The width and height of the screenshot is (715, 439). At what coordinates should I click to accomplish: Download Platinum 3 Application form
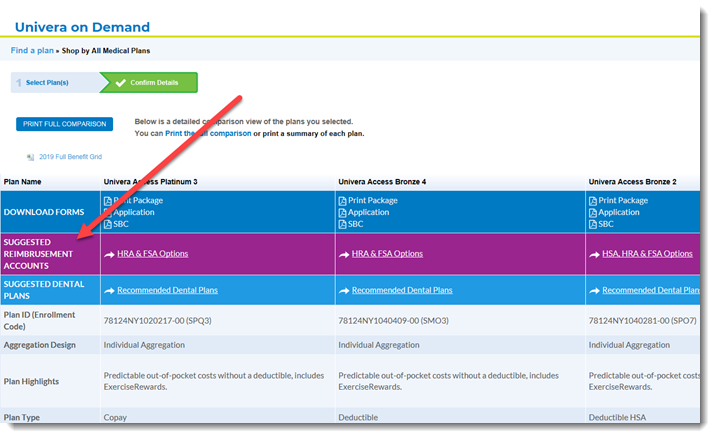point(134,212)
